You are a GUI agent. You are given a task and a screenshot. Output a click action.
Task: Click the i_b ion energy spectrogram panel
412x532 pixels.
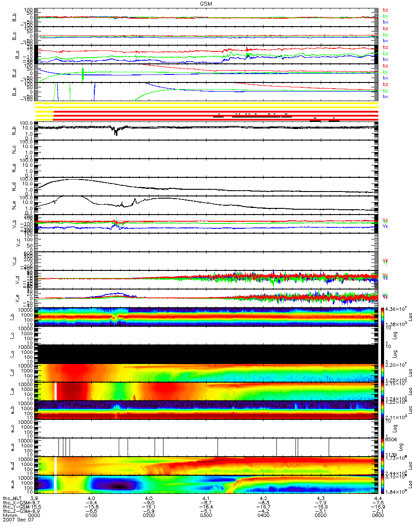coord(206,317)
